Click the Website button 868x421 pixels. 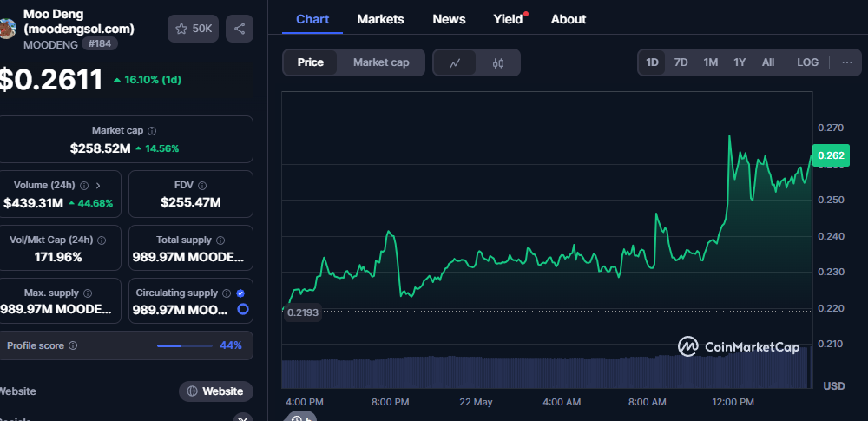tap(216, 391)
